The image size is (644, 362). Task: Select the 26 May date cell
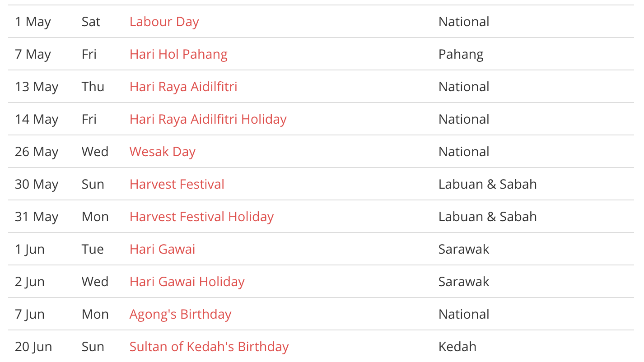[x=37, y=152]
